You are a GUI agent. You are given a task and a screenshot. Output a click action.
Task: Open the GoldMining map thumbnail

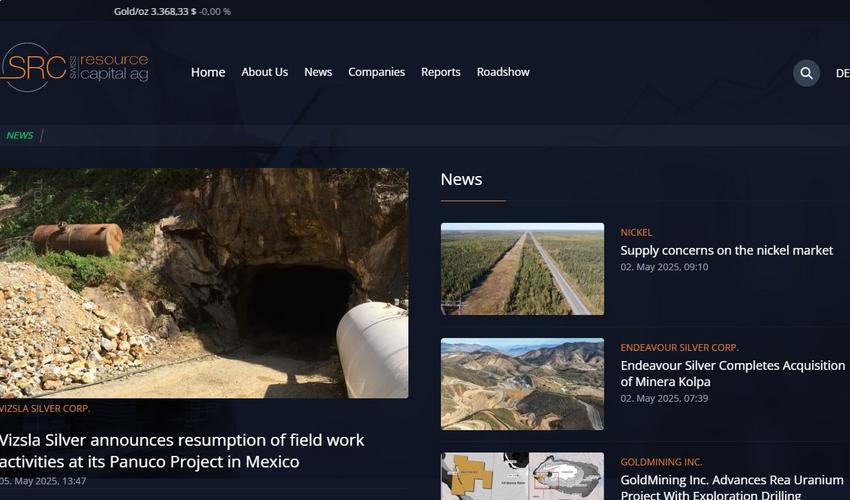coord(522,476)
